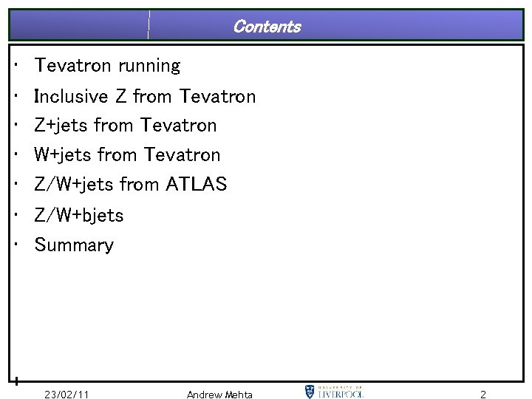Click the bullet marker before Summary
Viewport: 532px width, 399px height.
pos(16,244)
